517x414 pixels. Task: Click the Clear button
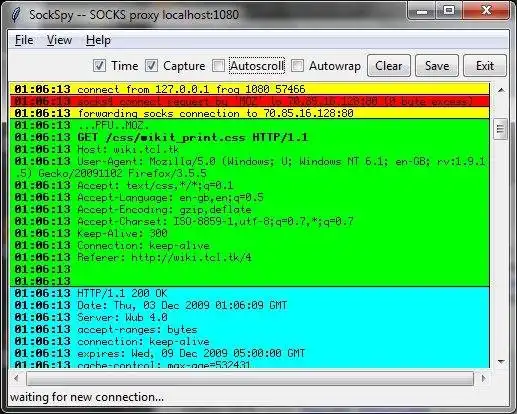389,66
